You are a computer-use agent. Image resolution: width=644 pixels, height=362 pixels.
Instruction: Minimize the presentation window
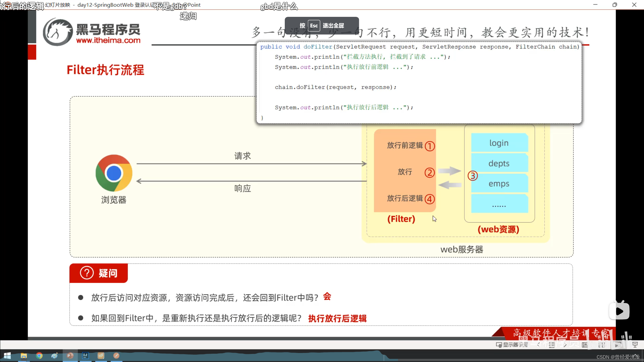596,5
